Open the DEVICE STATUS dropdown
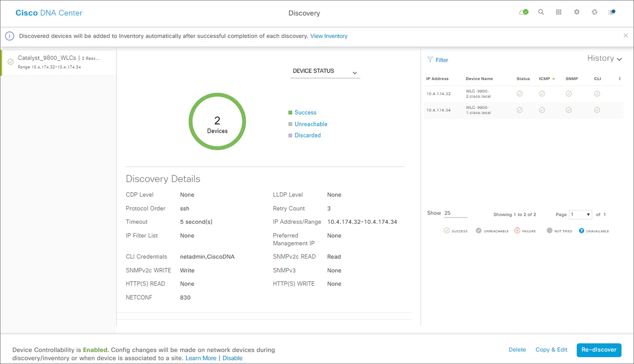 [325, 71]
